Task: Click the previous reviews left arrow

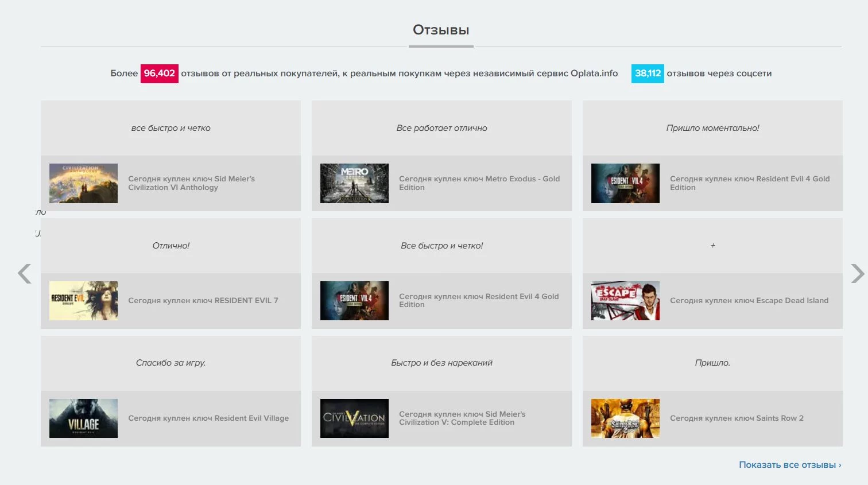Action: point(24,274)
